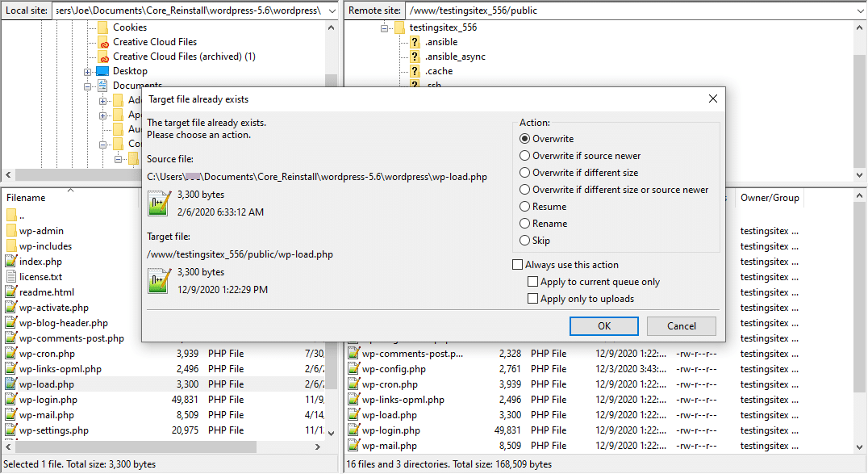The height and width of the screenshot is (474, 868).
Task: Expand the Desktop tree node
Action: tap(87, 71)
